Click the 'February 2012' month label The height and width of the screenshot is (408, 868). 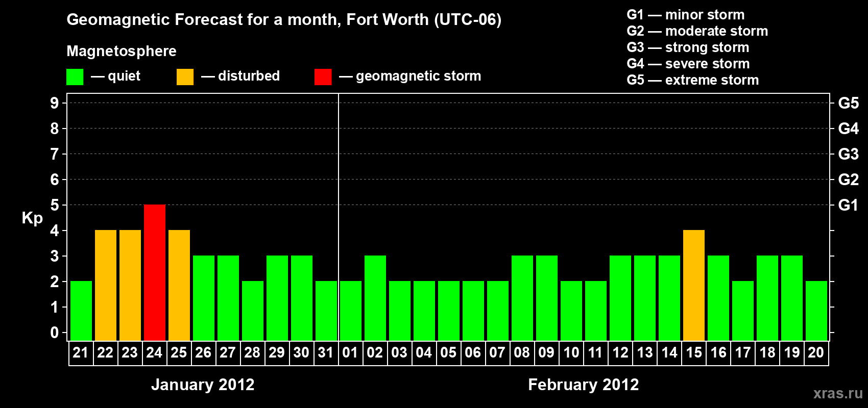click(x=584, y=385)
